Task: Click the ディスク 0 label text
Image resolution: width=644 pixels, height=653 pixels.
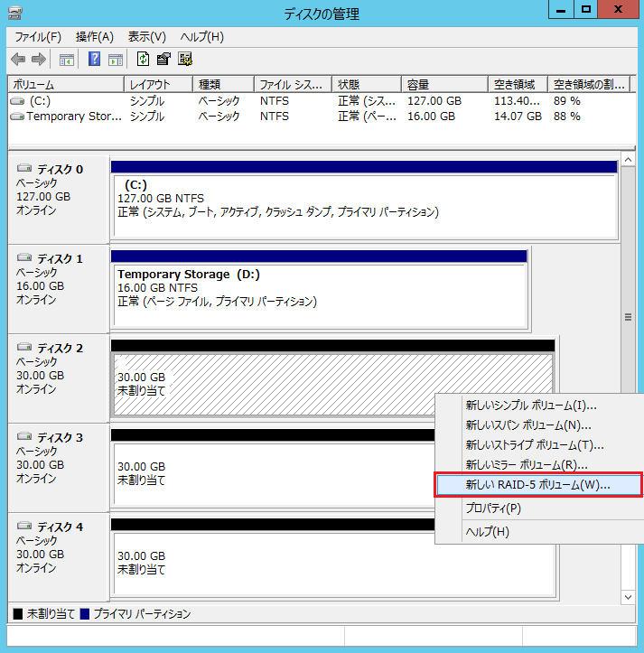Action: pos(60,170)
